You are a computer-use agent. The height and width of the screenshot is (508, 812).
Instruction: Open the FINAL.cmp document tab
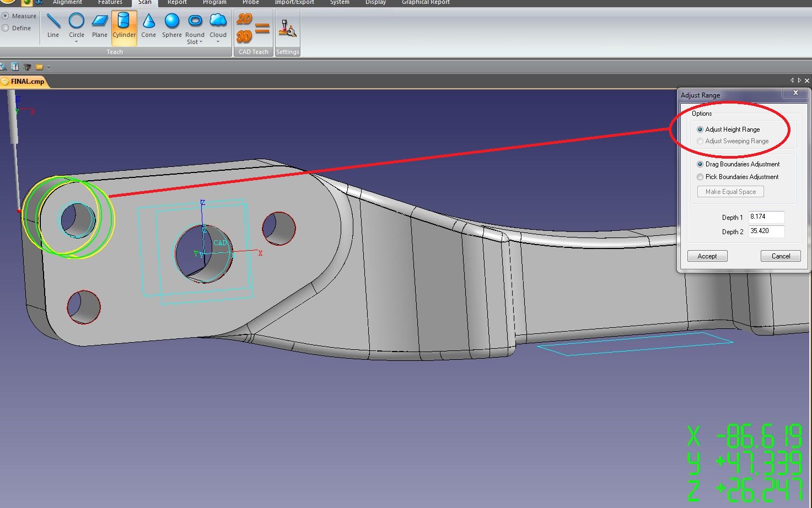27,82
